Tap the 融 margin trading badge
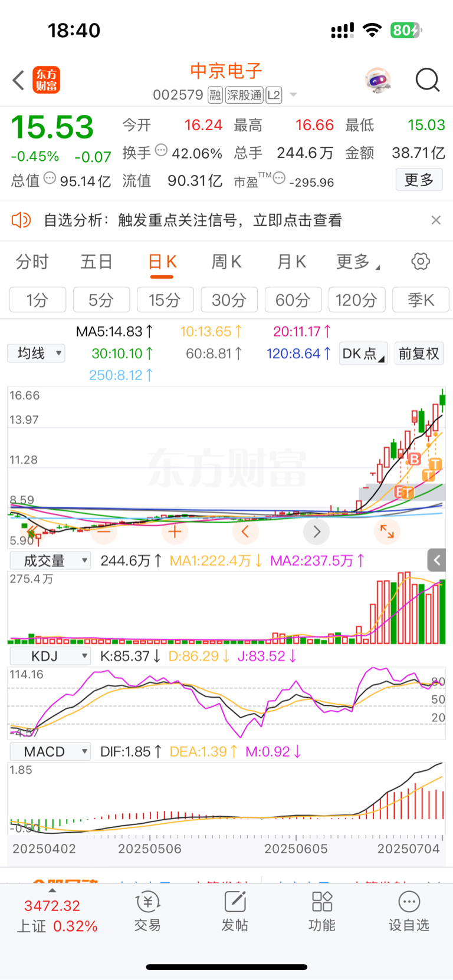453x980 pixels. pyautogui.click(x=215, y=95)
